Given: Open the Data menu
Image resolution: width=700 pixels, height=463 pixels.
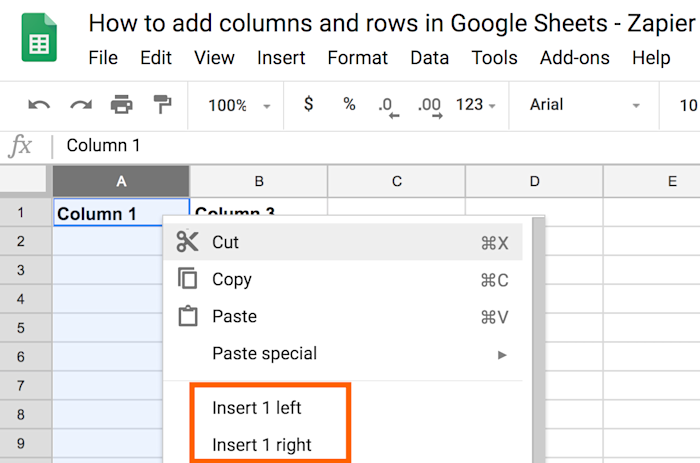Looking at the screenshot, I should (429, 58).
